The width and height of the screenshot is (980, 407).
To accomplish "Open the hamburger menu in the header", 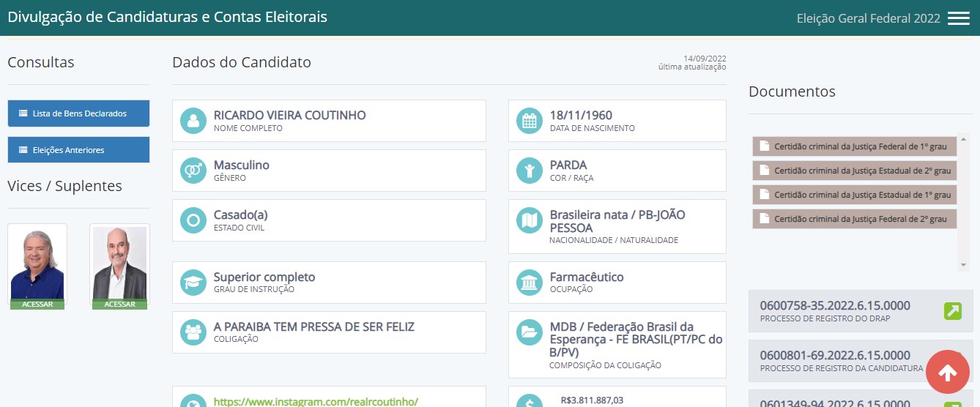I will (958, 18).
